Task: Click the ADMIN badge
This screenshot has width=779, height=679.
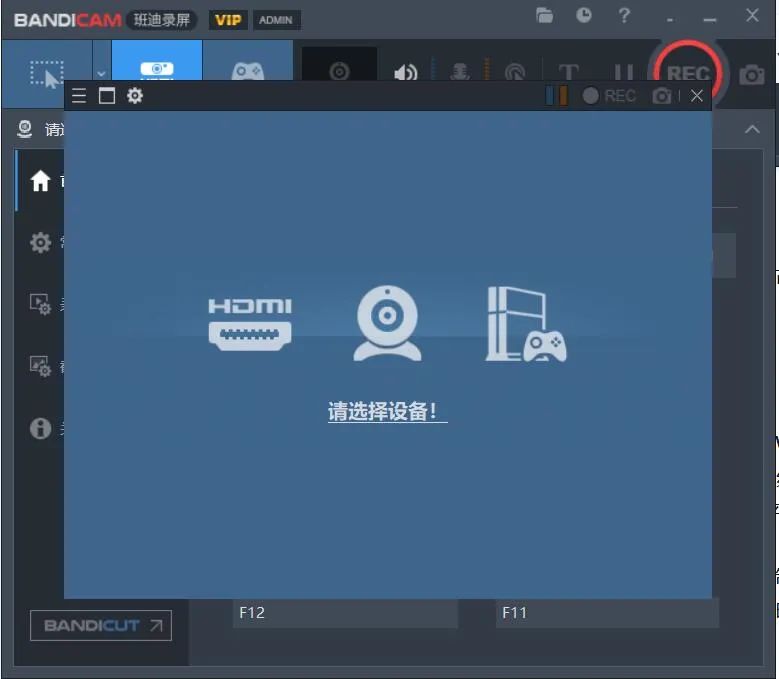Action: 276,20
